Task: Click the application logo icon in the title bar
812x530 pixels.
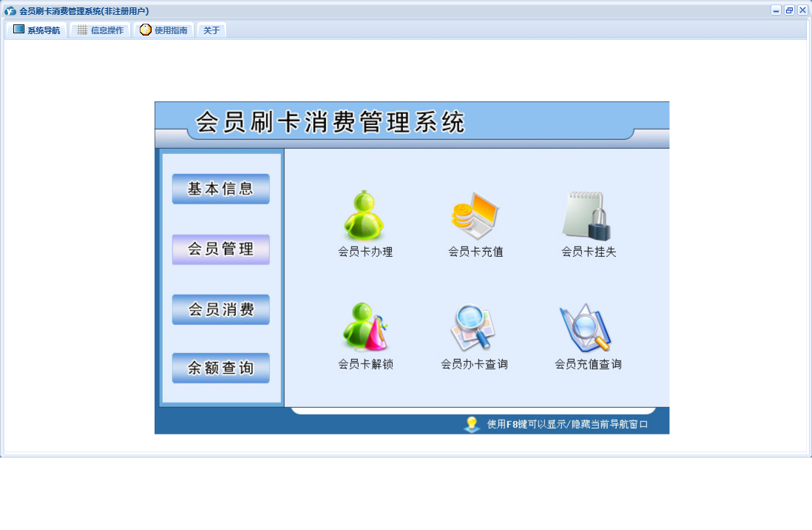Action: (10, 11)
